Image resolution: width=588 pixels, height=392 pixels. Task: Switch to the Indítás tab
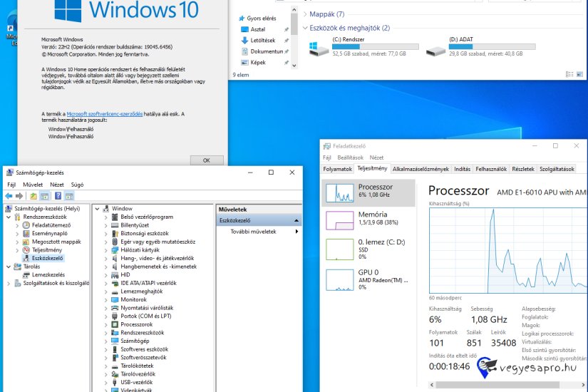tap(462, 169)
